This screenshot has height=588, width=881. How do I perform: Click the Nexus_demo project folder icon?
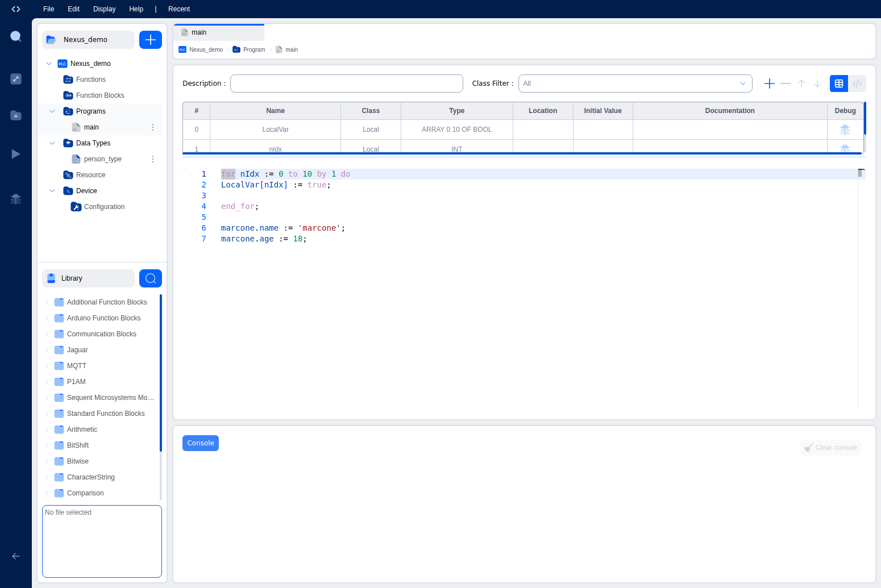[51, 40]
